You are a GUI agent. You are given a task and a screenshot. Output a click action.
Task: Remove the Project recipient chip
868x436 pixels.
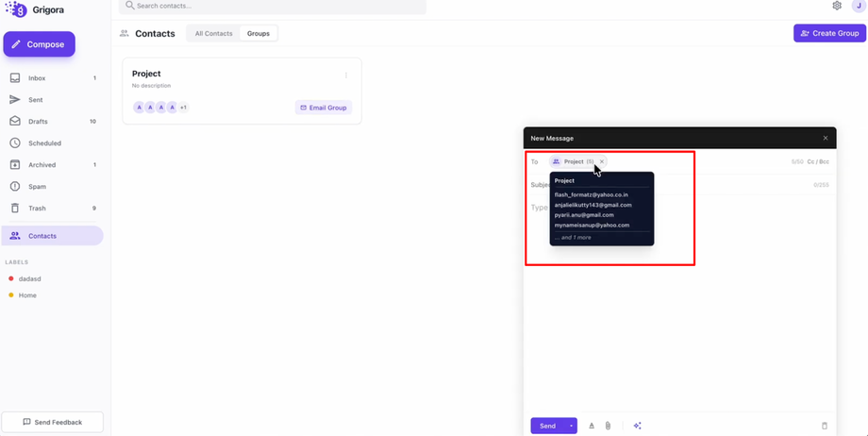click(602, 161)
